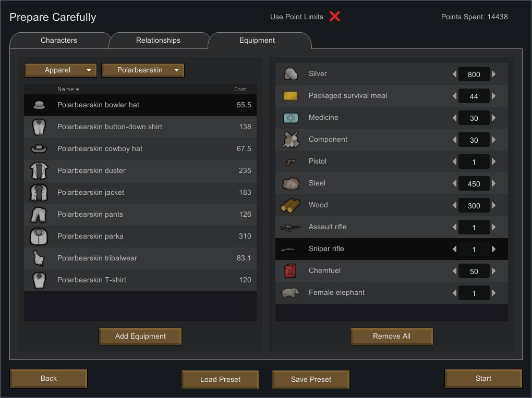Click the Component quantity input field

coord(474,140)
